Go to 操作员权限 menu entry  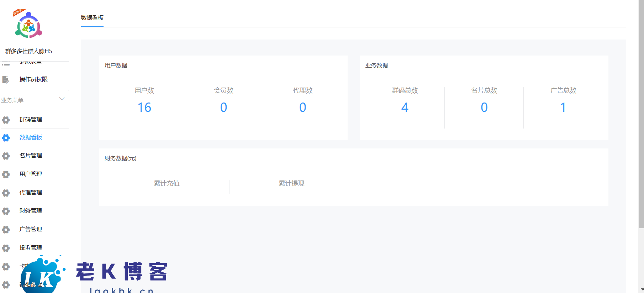33,79
